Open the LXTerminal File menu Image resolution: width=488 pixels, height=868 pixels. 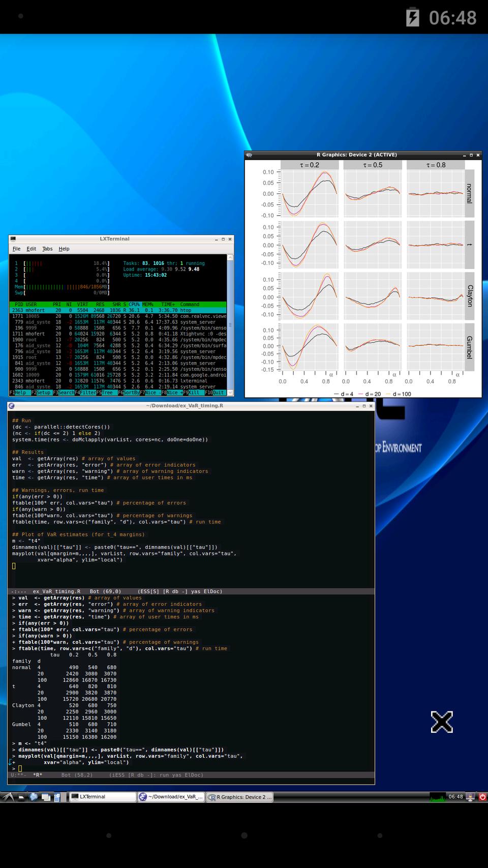coord(16,249)
